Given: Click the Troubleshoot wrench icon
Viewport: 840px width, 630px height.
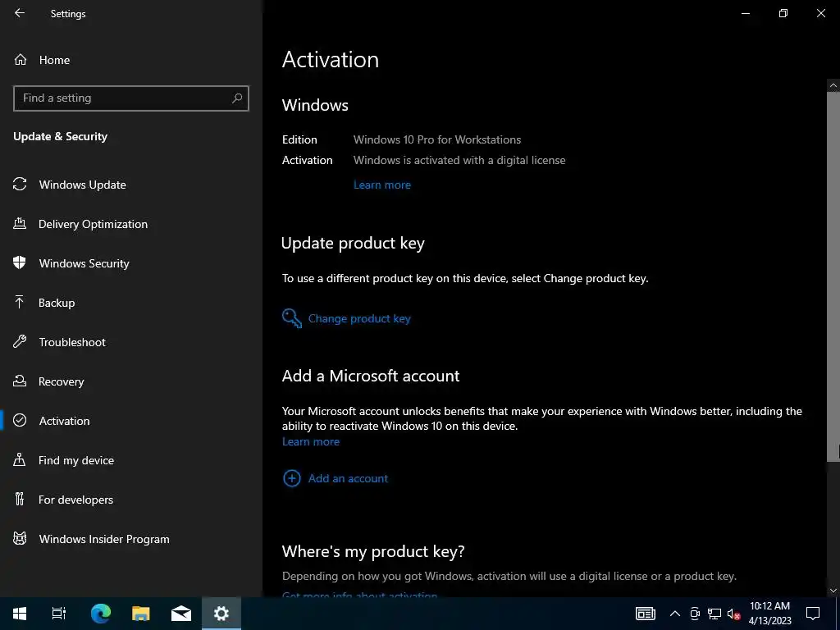Looking at the screenshot, I should coord(20,341).
